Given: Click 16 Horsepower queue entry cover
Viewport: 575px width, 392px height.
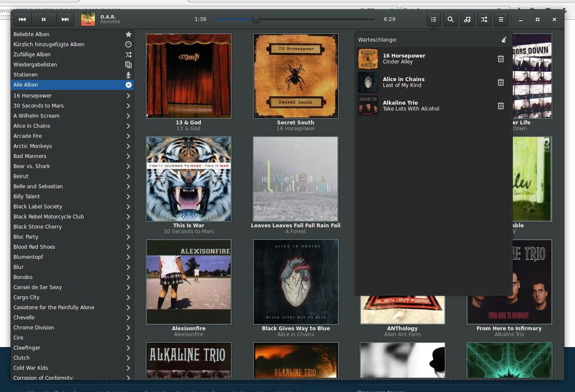Looking at the screenshot, I should coord(368,59).
